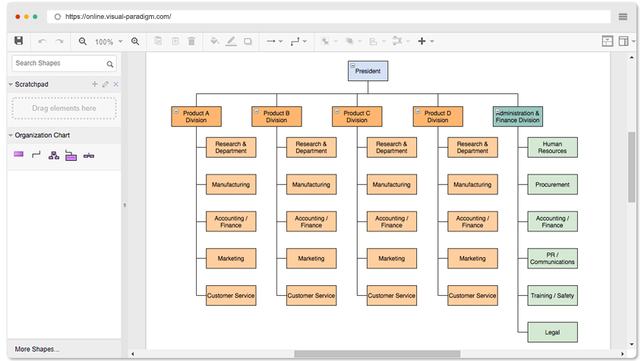Select the Line color pencil tool
This screenshot has width=644, height=361.
coord(231,41)
